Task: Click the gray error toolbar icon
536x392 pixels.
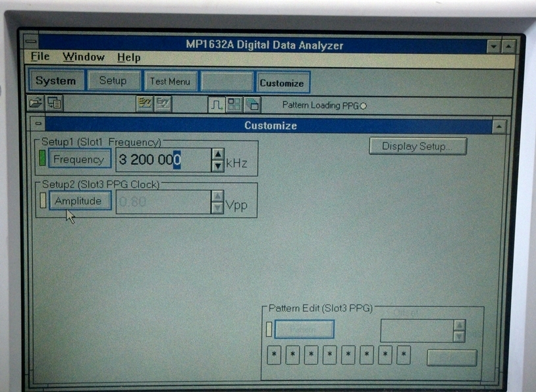Action: tap(163, 104)
